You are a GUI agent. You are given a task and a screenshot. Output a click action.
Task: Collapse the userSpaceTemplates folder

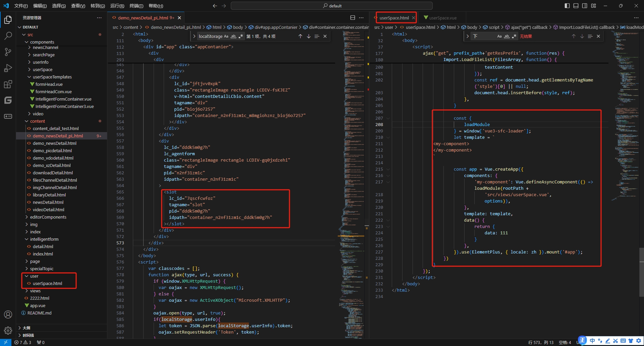[52, 77]
